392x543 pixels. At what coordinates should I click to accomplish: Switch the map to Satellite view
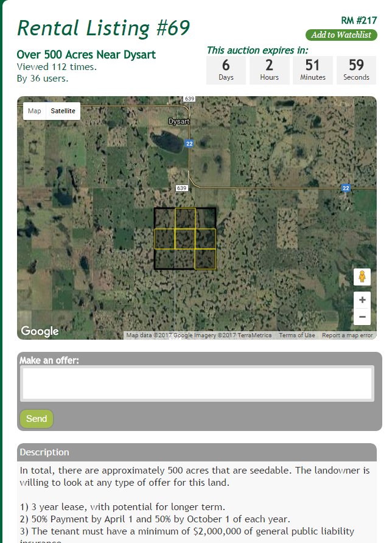pos(63,111)
